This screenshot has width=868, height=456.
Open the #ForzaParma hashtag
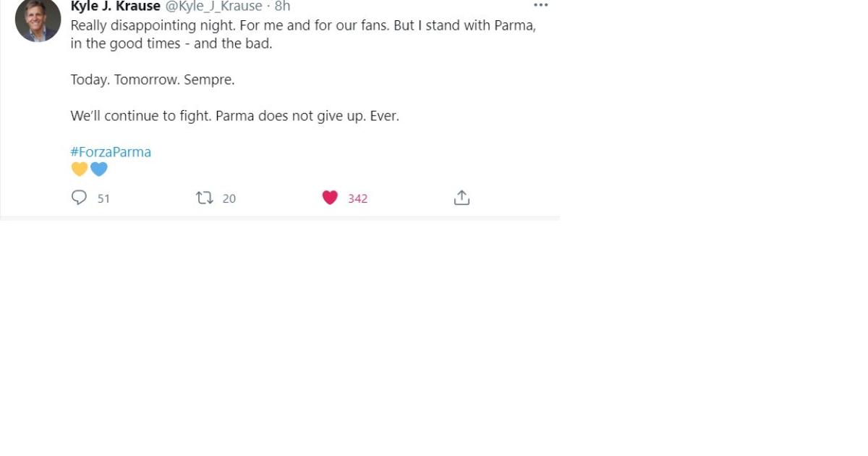click(x=111, y=152)
